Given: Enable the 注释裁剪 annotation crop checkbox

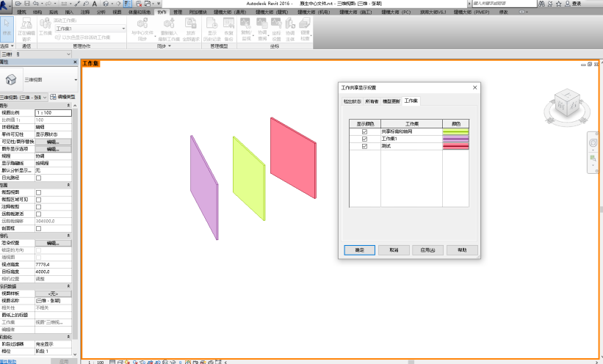Looking at the screenshot, I should (38, 207).
